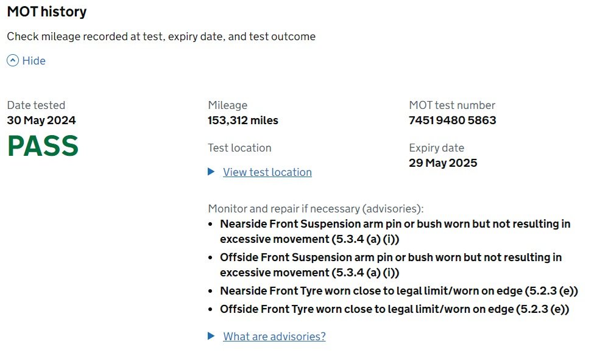
Task: Click the Offside Front Suspension arm advisory
Action: 391,265
